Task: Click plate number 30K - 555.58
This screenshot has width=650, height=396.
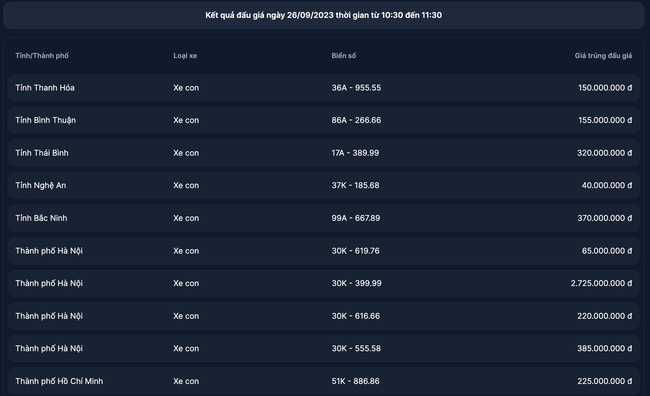Action: 356,348
